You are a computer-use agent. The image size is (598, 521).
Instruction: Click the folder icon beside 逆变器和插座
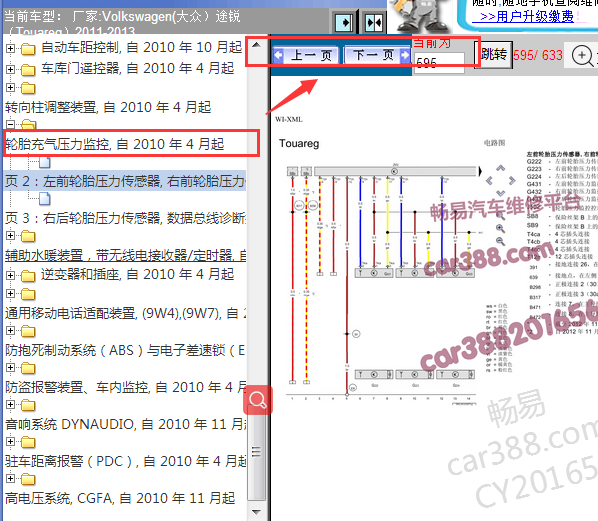(28, 275)
